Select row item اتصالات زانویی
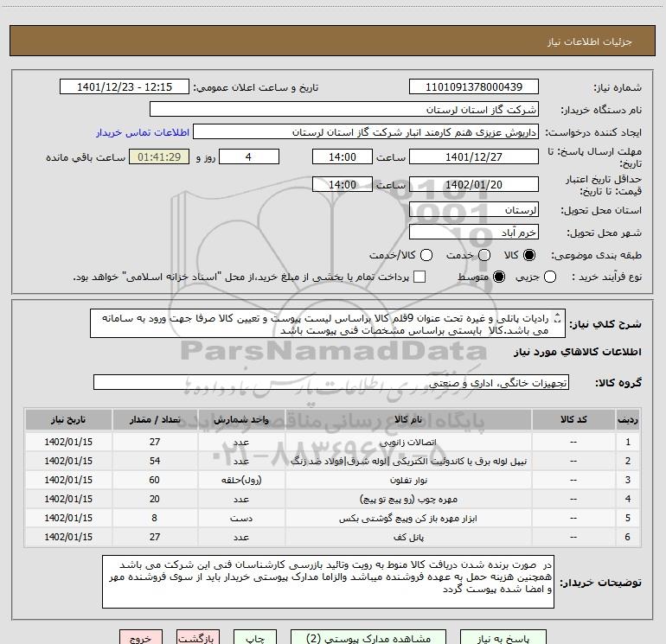 [x=408, y=443]
